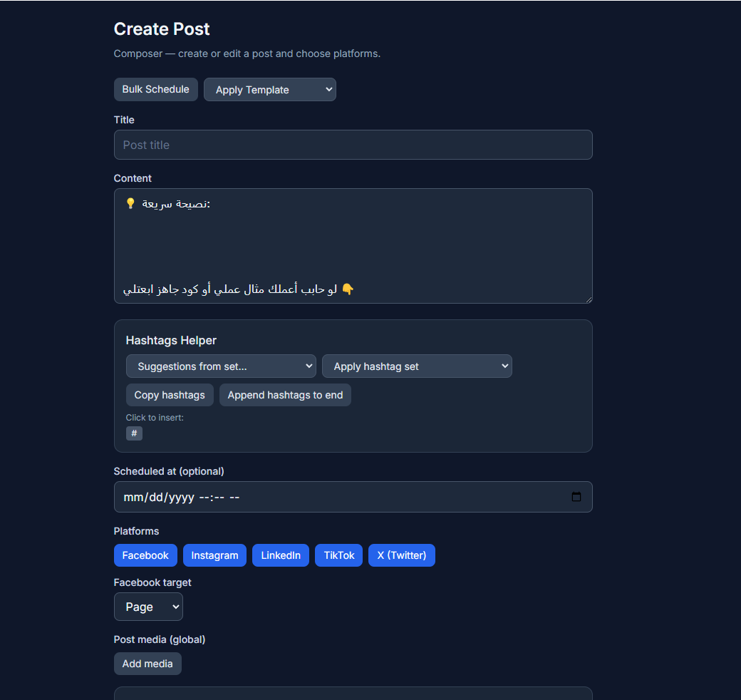Copy hashtags to the clipboard
This screenshot has width=741, height=700.
click(x=170, y=395)
